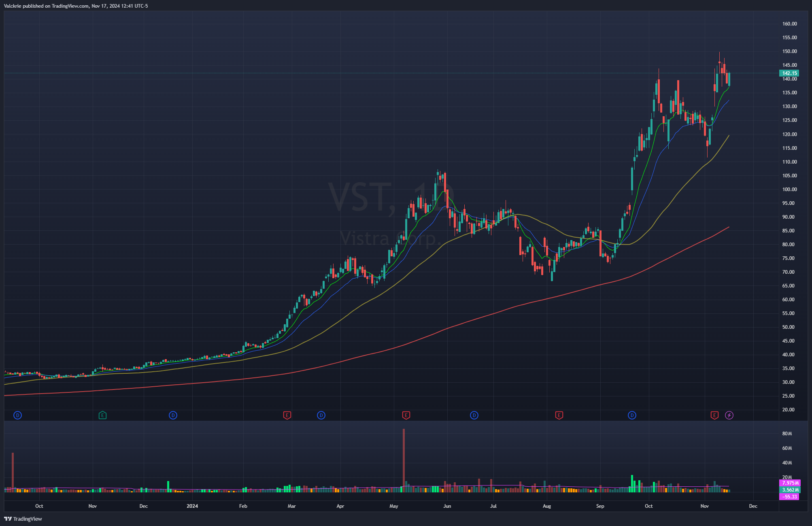Screen dimensions: 812x526
Task: Click the dividend D marker between Mar and Apr
Action: click(x=321, y=415)
